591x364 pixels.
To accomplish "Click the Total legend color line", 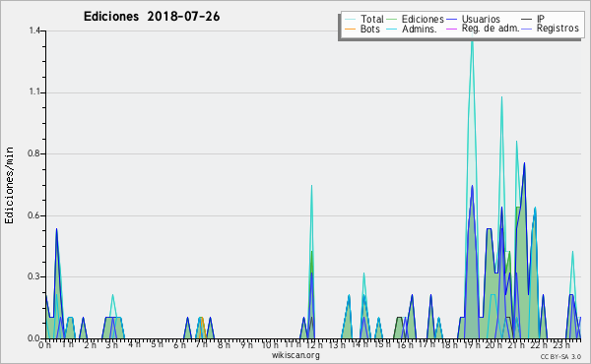I will tap(350, 20).
